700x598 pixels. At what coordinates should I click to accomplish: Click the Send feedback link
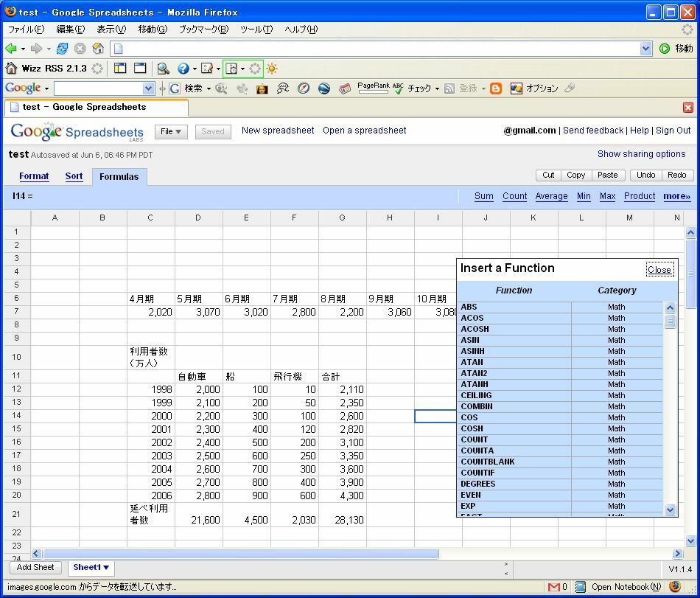pos(593,131)
